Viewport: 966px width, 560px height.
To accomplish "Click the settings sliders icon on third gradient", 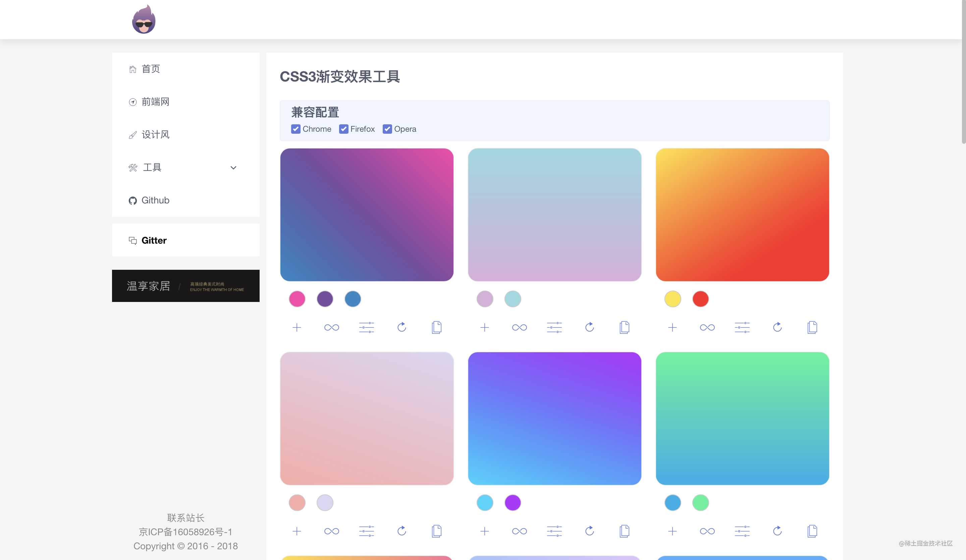I will tap(742, 327).
